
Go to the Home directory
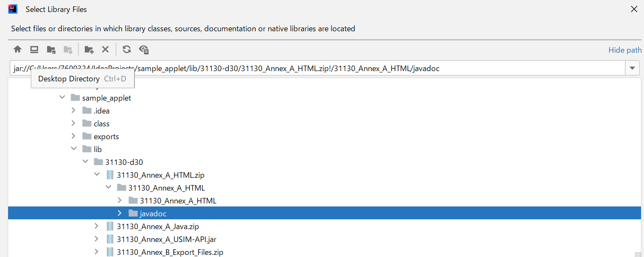coord(18,49)
